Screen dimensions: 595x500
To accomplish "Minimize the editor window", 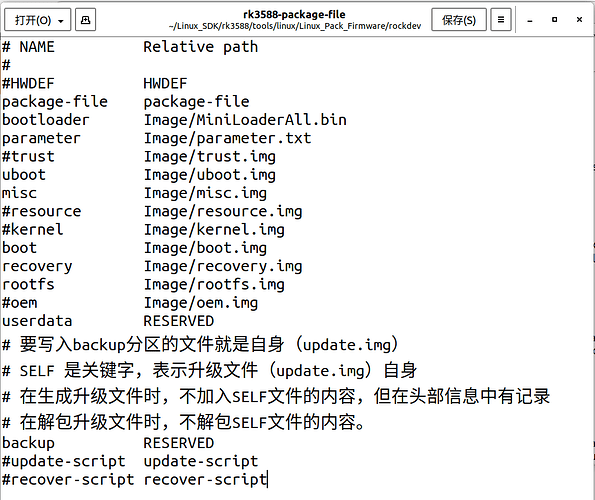I will pos(529,20).
